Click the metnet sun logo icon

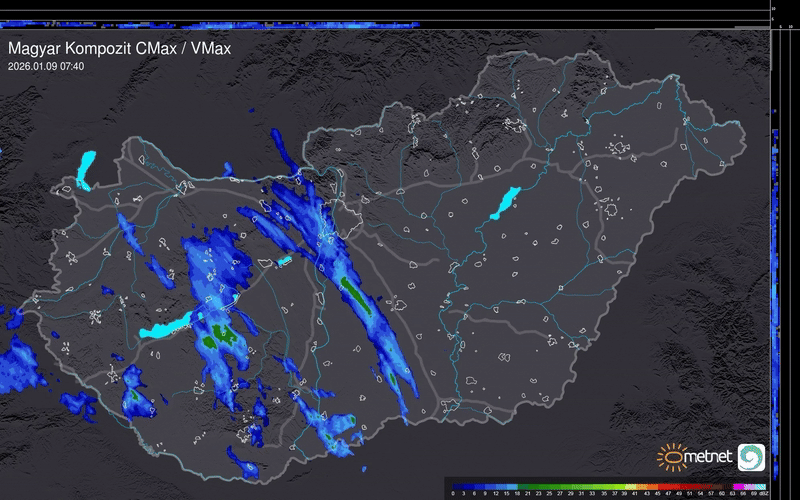pos(670,457)
